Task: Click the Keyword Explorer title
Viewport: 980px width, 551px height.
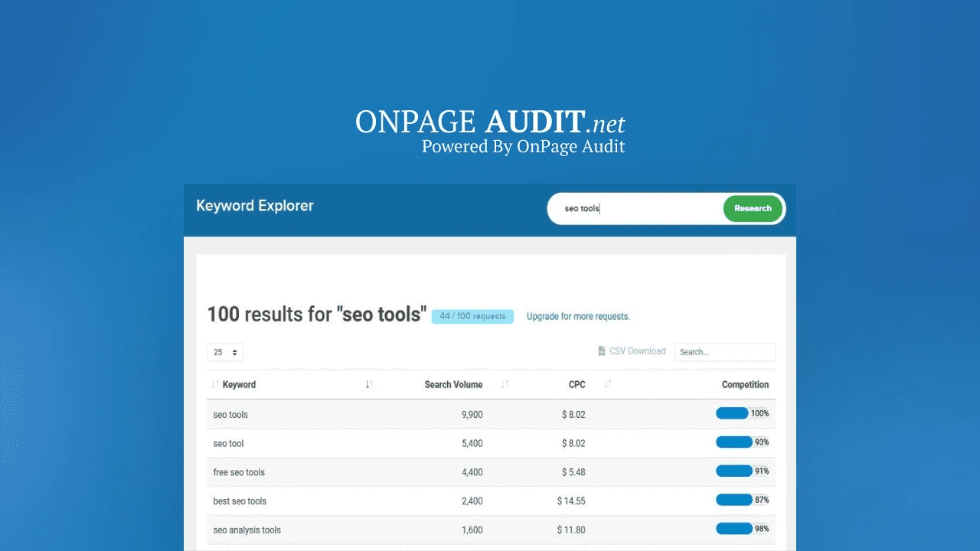Action: (x=255, y=206)
